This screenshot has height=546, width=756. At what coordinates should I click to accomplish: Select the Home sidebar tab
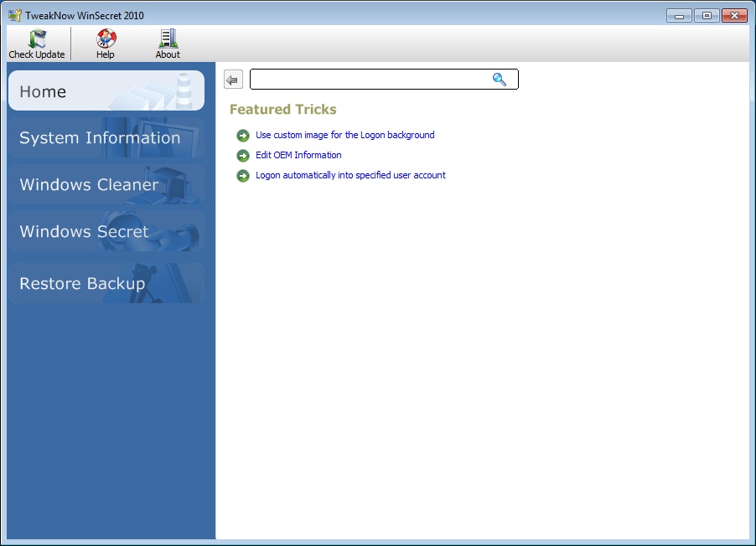coord(106,90)
